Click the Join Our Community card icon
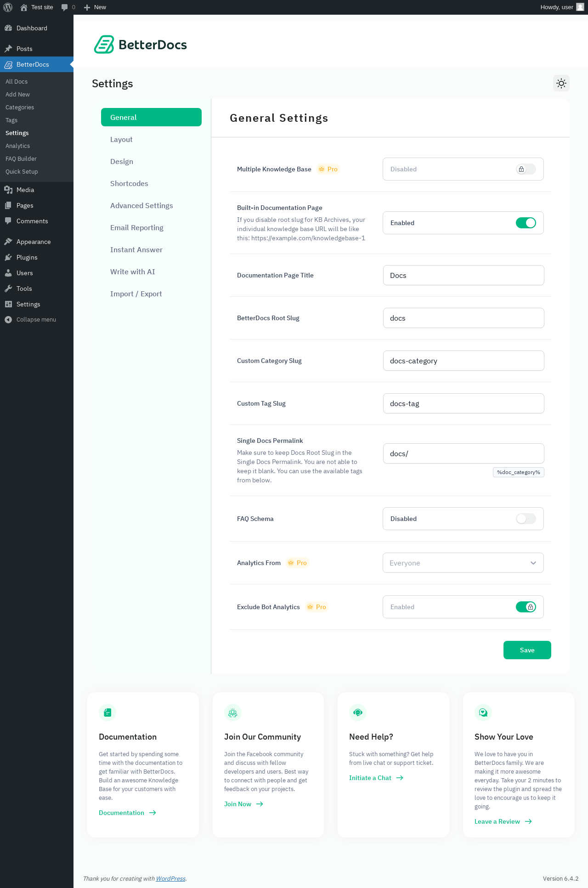The height and width of the screenshot is (888, 588). tap(233, 713)
